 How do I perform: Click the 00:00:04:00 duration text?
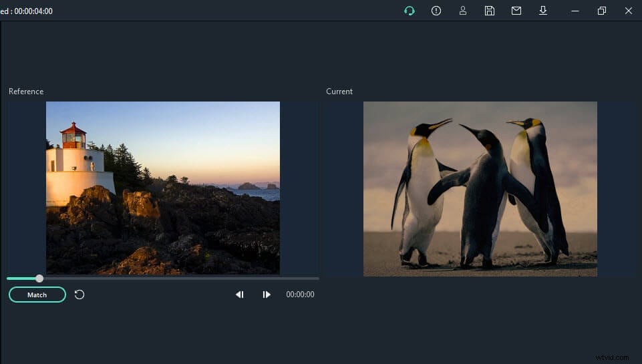tap(33, 11)
